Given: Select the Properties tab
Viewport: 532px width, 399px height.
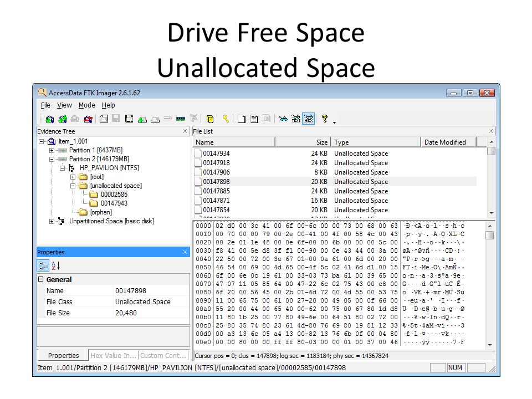Looking at the screenshot, I should tap(63, 355).
